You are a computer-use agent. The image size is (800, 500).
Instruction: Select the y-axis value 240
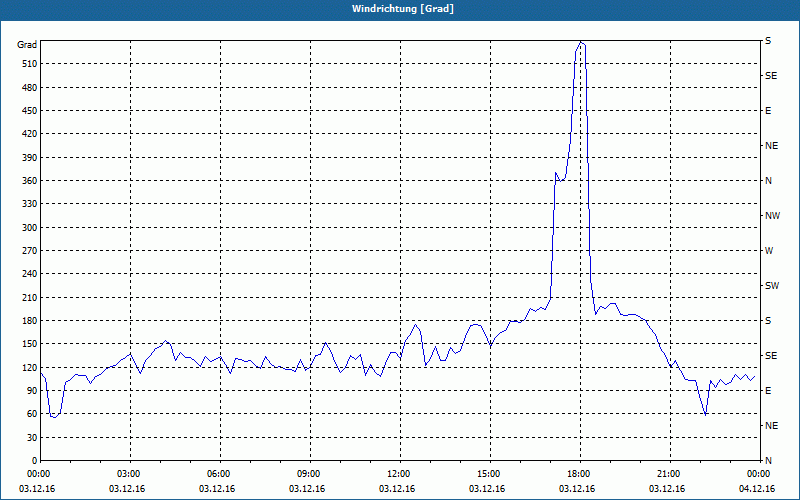30,273
